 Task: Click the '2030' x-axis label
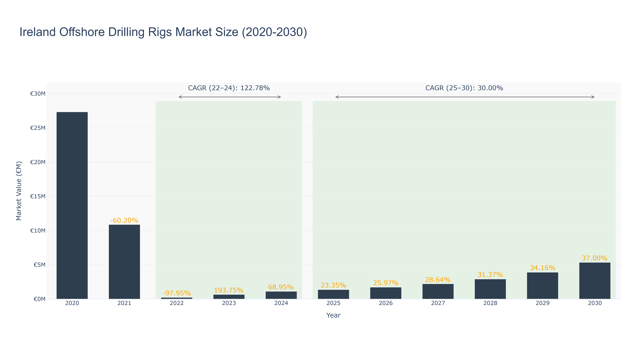[x=595, y=303]
